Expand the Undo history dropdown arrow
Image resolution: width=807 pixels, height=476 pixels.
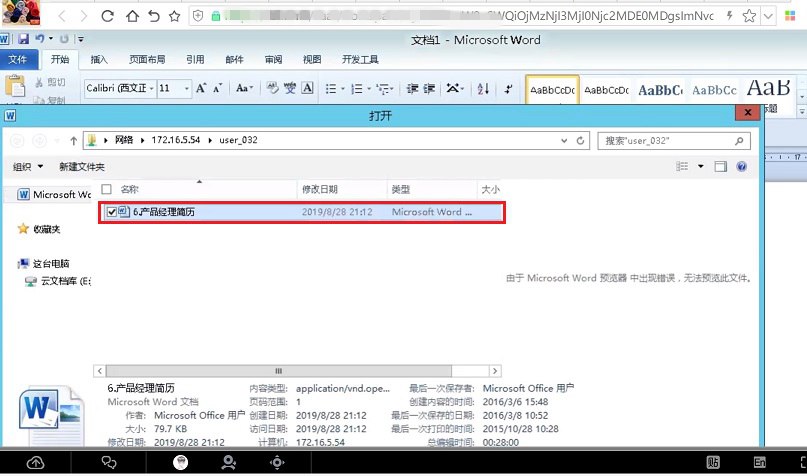tap(51, 39)
